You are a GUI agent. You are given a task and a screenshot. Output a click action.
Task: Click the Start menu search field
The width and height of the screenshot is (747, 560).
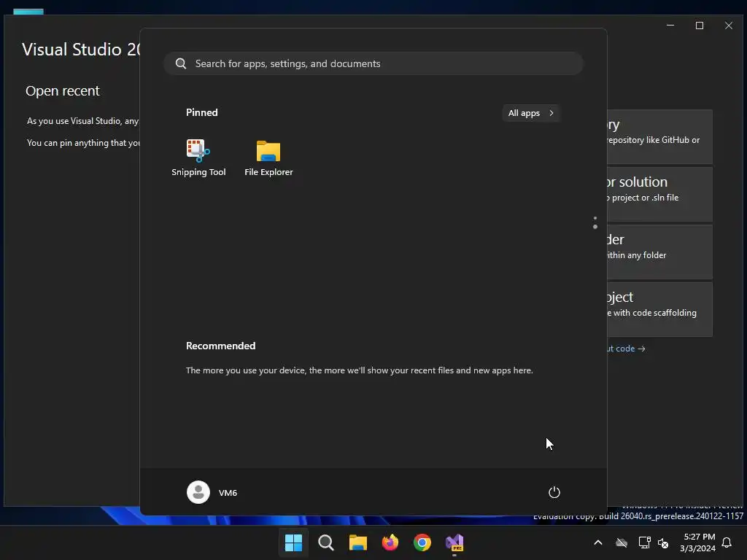(x=373, y=63)
